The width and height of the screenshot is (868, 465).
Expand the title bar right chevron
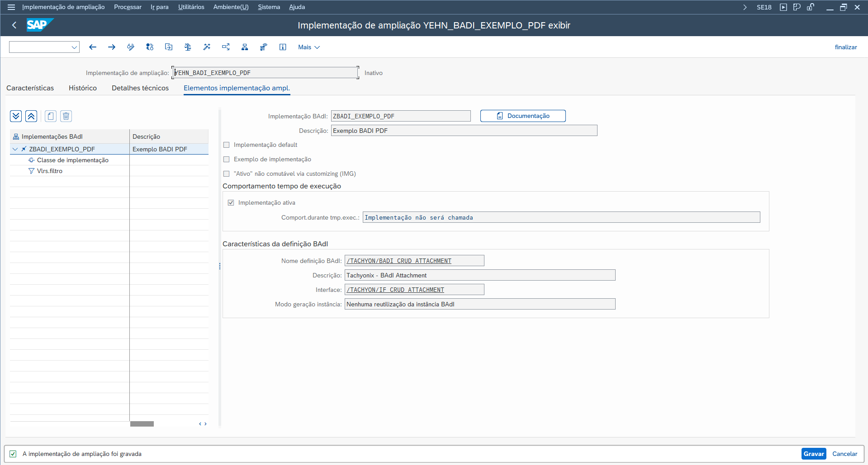point(745,7)
